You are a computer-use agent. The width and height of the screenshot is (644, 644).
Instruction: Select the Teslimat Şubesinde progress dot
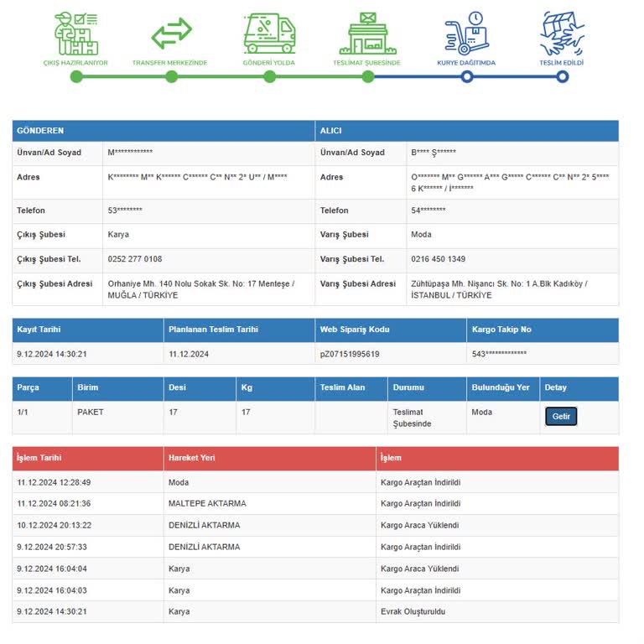coord(368,77)
